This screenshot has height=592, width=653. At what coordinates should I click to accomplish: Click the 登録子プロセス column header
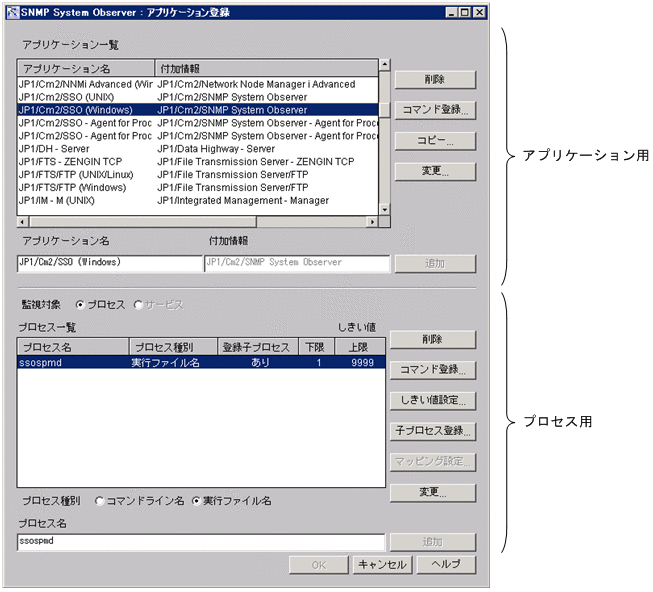tap(258, 347)
